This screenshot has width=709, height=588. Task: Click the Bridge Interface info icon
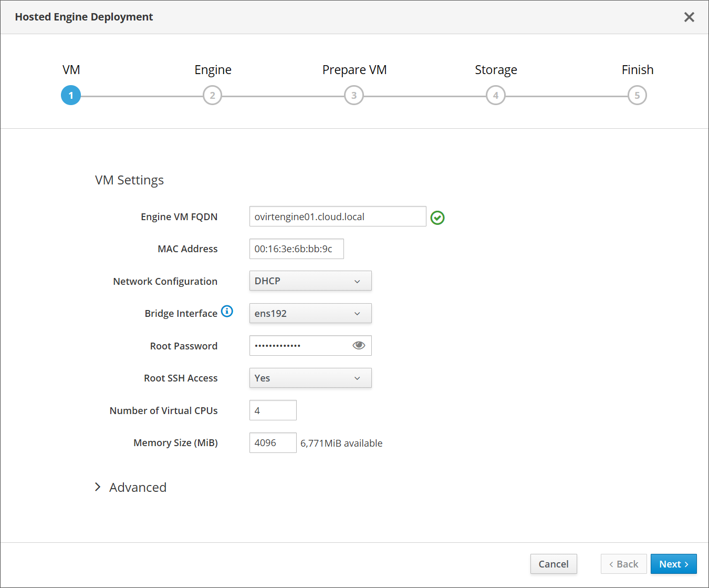tap(227, 311)
